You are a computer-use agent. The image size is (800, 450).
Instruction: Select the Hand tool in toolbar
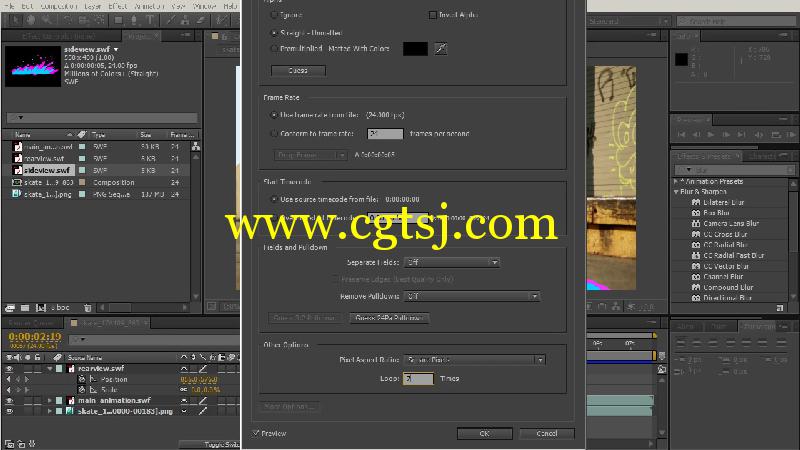click(31, 20)
